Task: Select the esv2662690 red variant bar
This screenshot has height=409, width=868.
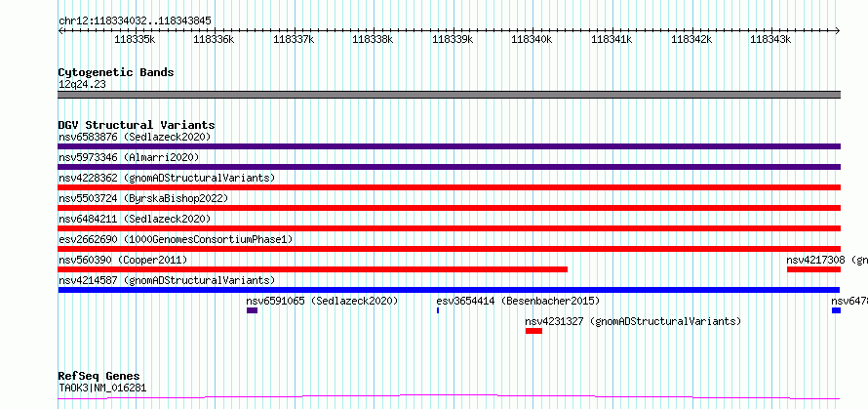Action: [x=449, y=249]
